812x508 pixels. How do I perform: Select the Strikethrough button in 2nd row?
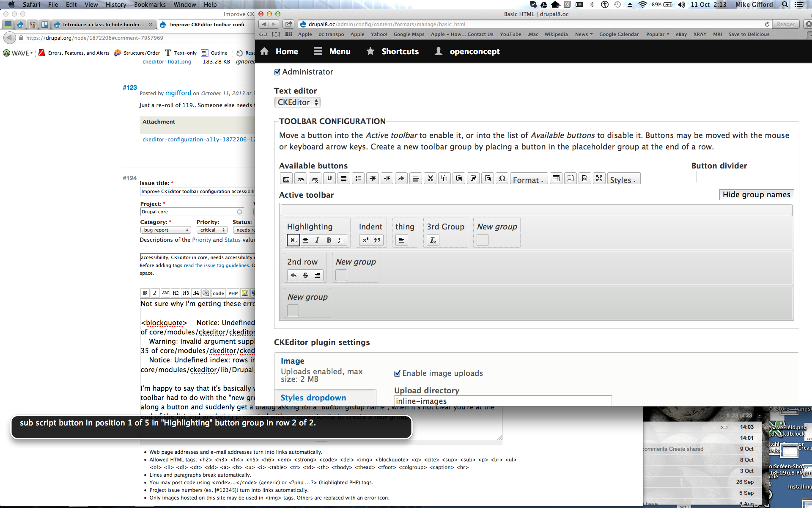pyautogui.click(x=305, y=275)
